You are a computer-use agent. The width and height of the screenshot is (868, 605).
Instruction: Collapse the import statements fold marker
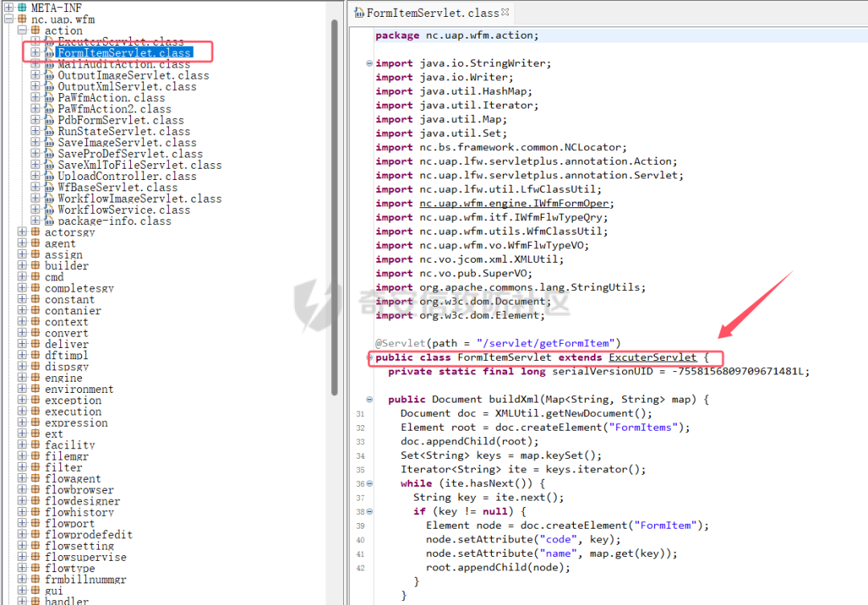coord(369,63)
